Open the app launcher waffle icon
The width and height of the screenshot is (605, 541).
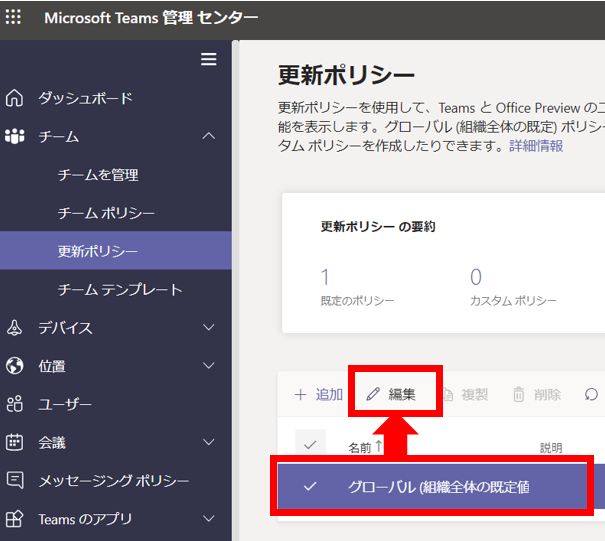[x=13, y=17]
